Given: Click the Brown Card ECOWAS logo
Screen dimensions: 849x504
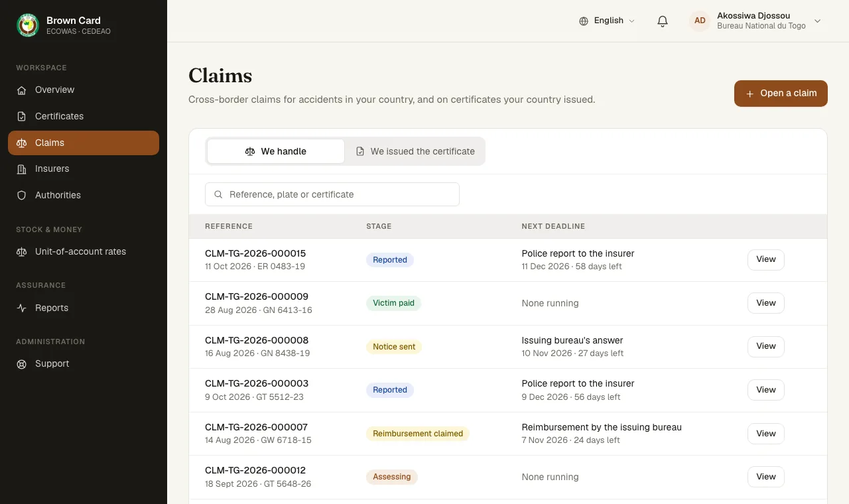Looking at the screenshot, I should (28, 25).
